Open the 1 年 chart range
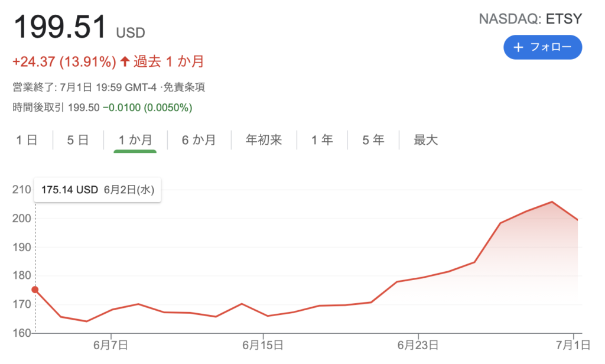605x364 pixels. pos(322,140)
